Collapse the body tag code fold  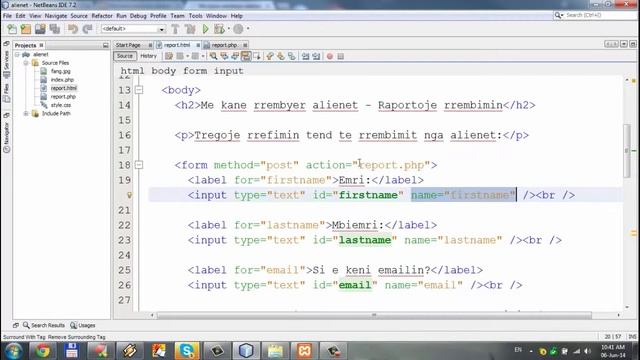(139, 90)
